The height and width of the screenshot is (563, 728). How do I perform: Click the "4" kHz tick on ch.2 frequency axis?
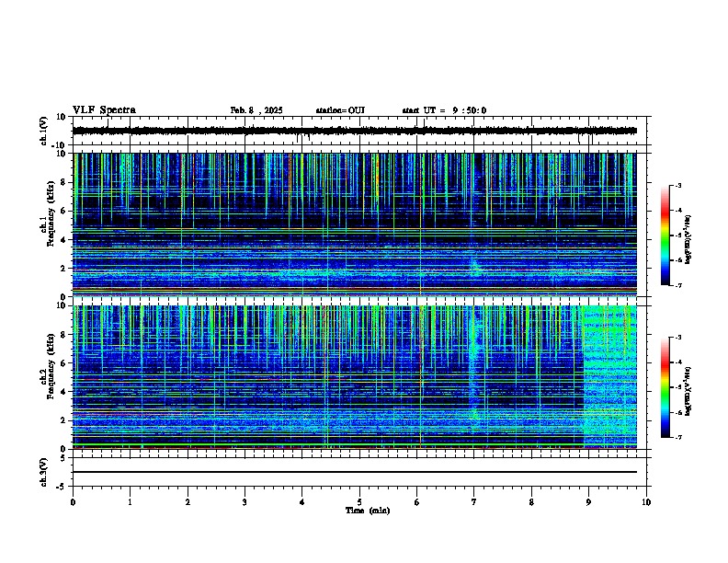63,392
